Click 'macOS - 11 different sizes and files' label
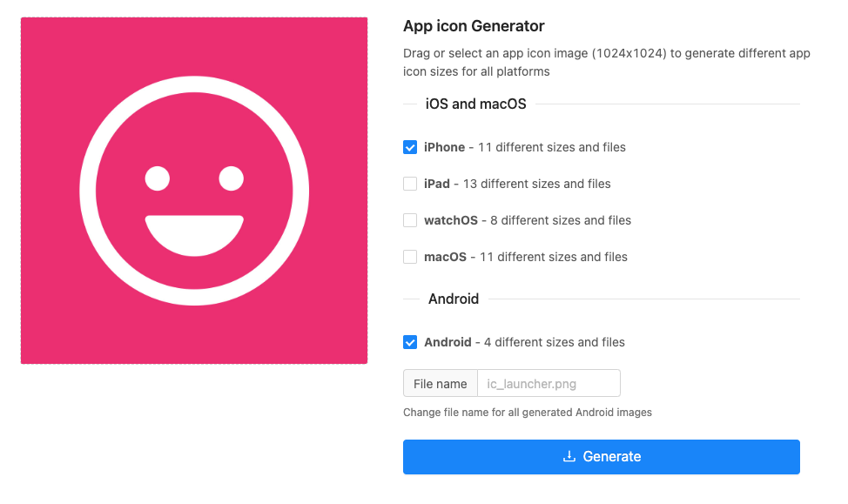 [526, 257]
